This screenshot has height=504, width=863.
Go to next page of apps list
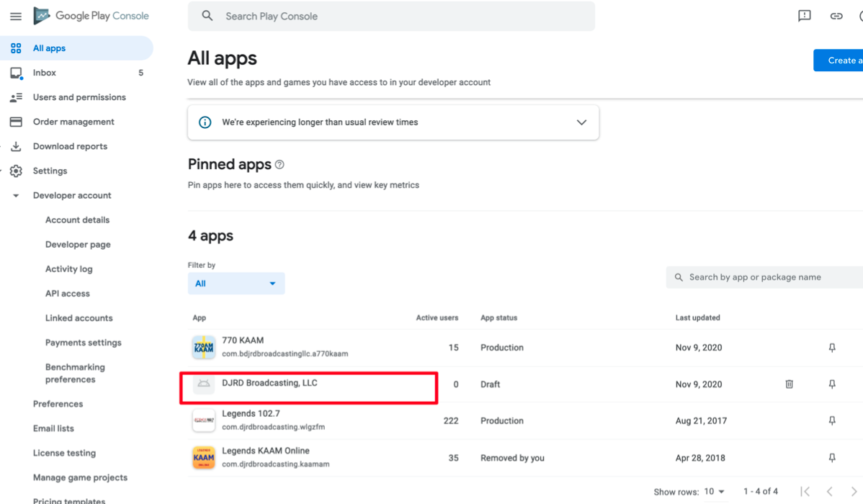854,491
